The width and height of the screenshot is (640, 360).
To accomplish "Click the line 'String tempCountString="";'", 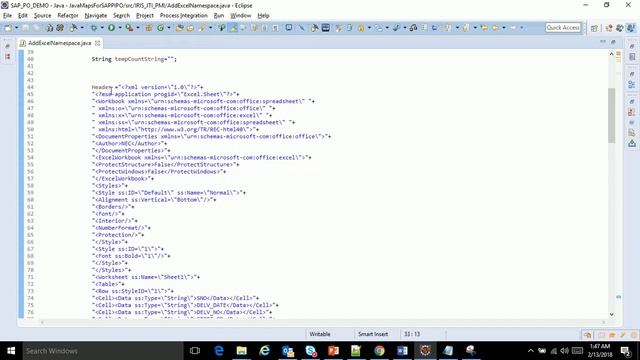I will pos(134,59).
